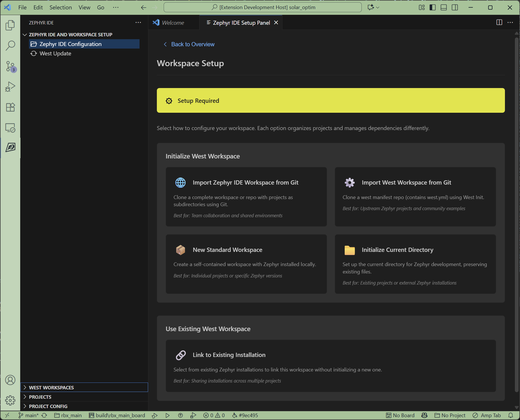Choose Import West Workspace from Git

(415, 197)
